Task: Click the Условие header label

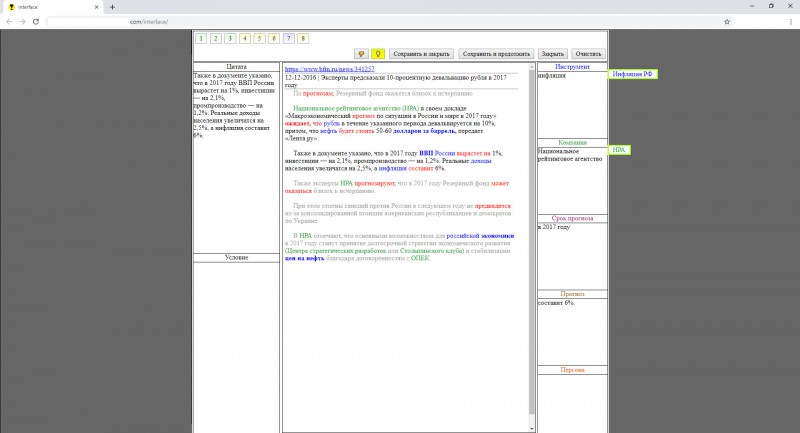Action: point(236,258)
